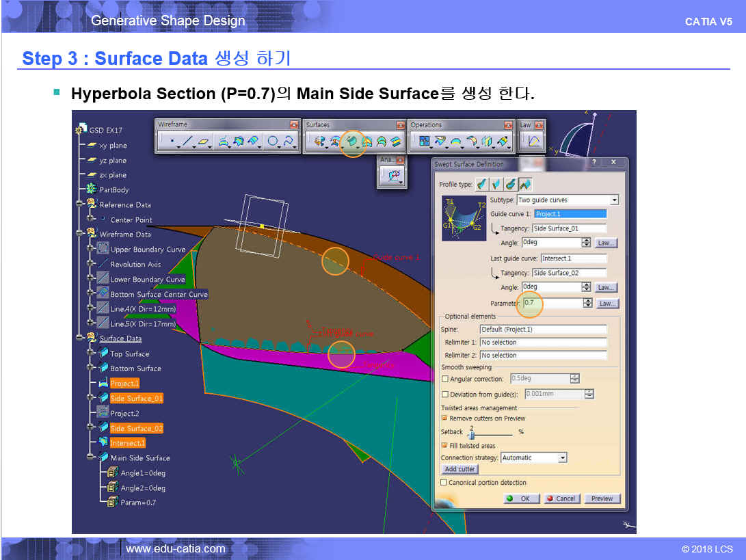Check Deviation from guide(s) option
Image resolution: width=746 pixels, height=560 pixels.
tap(445, 395)
